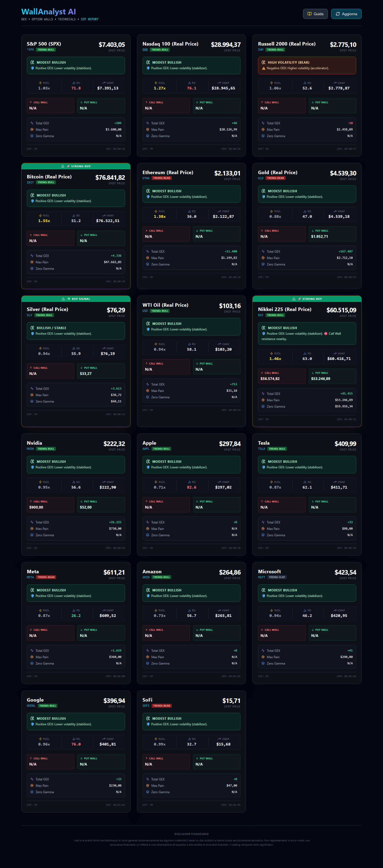Click the TREND: FLAT badge on Microsoft card
Screen dimensions: 383x868
(277, 577)
